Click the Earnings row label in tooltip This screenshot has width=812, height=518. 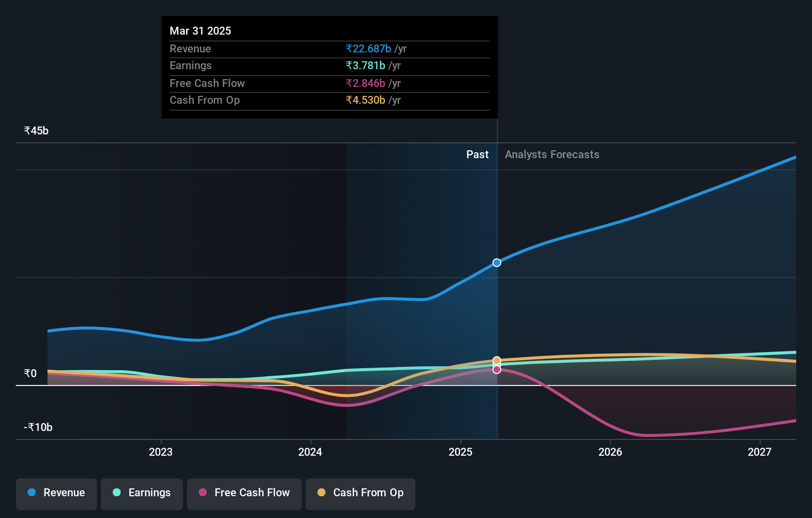point(190,66)
